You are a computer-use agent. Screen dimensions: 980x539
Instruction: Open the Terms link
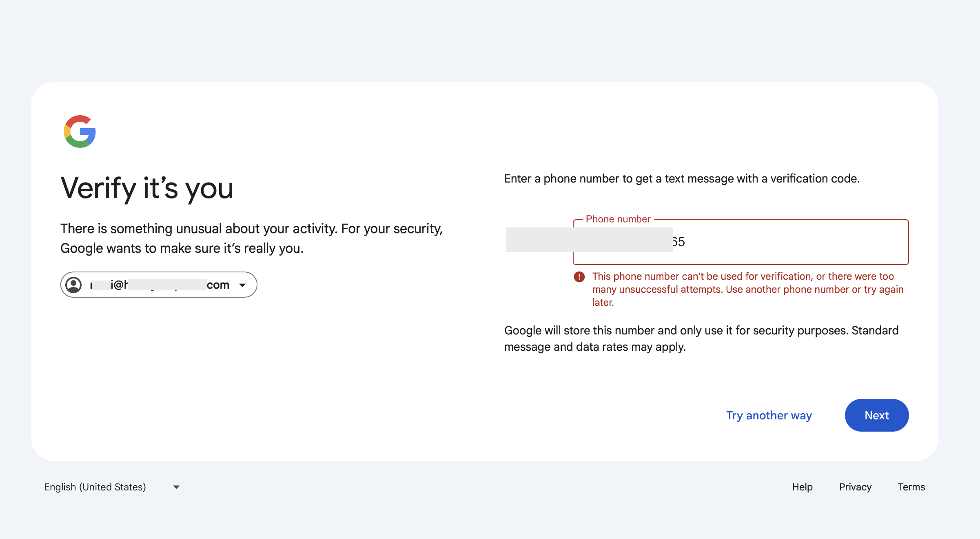pos(911,487)
